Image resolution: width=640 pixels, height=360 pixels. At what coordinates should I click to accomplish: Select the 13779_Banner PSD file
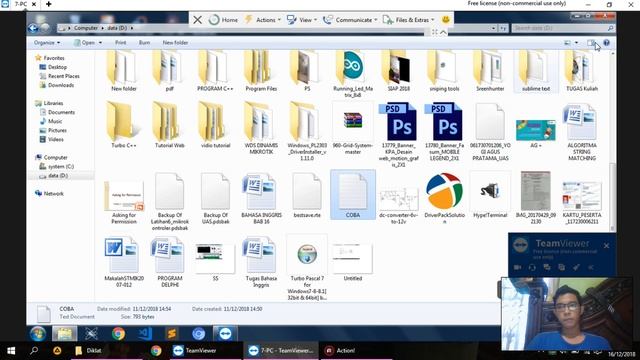pos(398,135)
